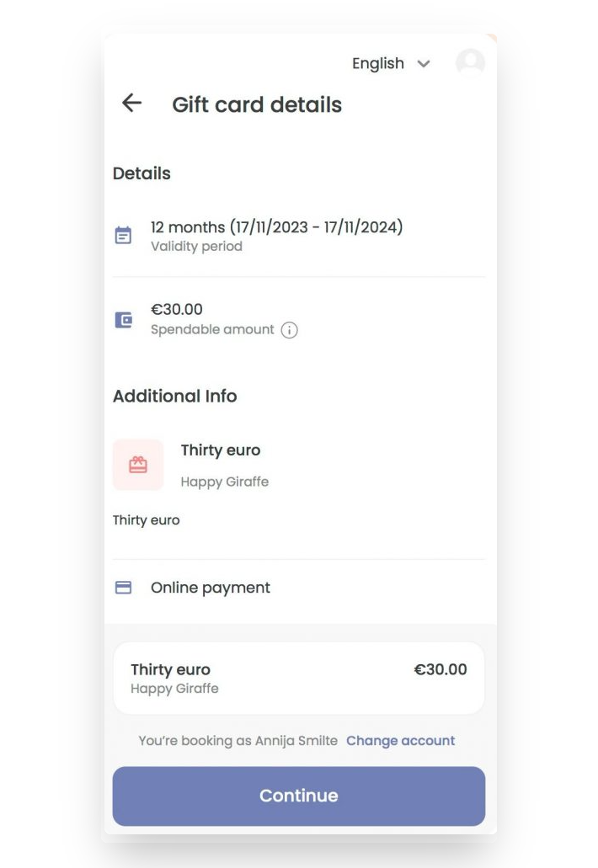
Task: Click the calendar icon beside validity period
Action: [x=123, y=234]
